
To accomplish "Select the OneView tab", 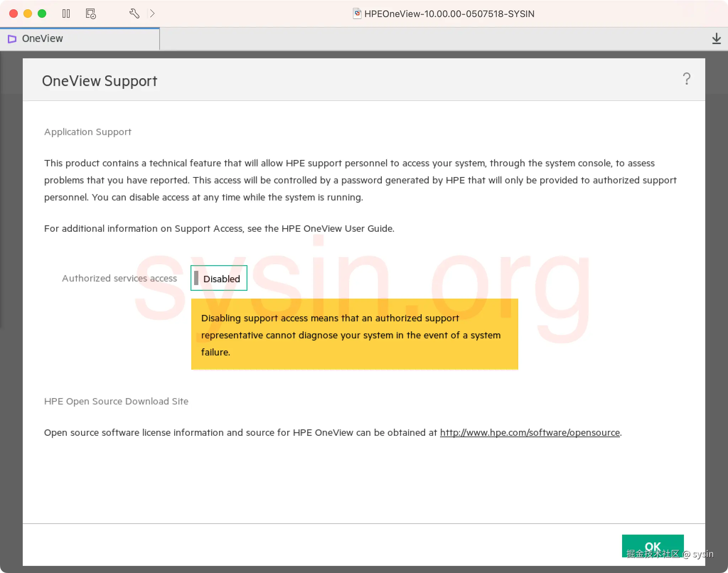I will coord(43,38).
